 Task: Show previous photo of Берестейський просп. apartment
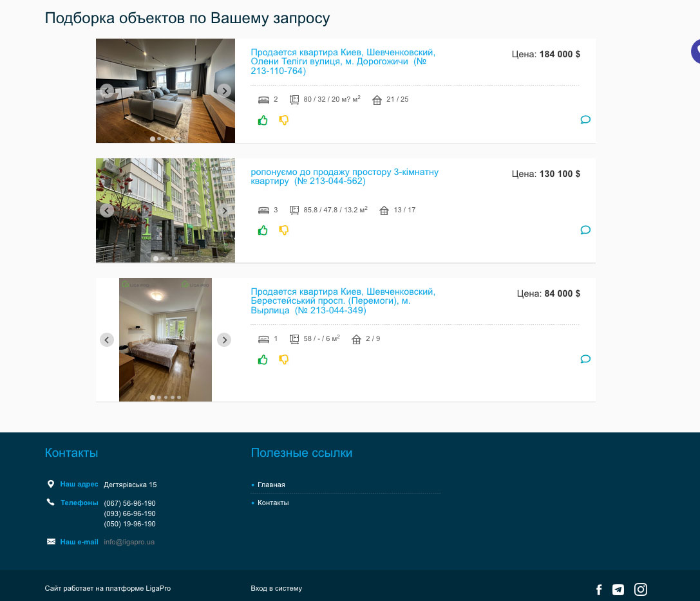107,340
